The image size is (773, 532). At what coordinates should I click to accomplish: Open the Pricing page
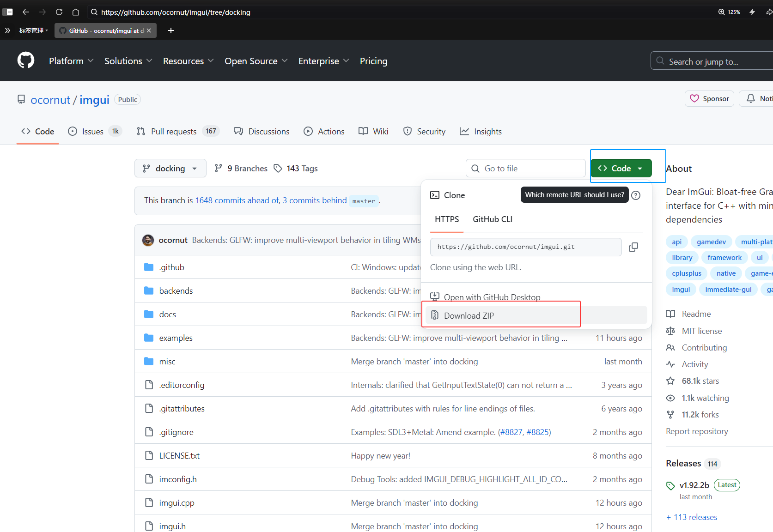374,61
